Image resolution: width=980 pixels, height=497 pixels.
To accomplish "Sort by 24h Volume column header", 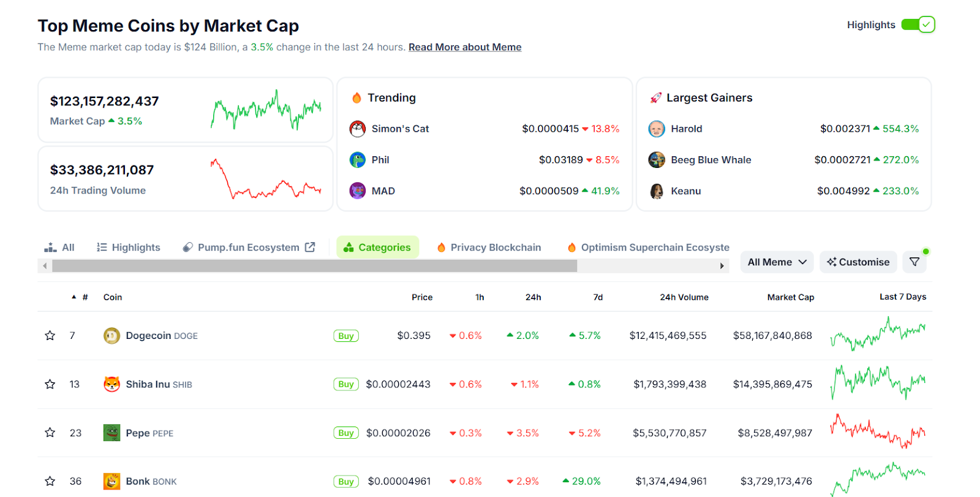I will point(684,297).
